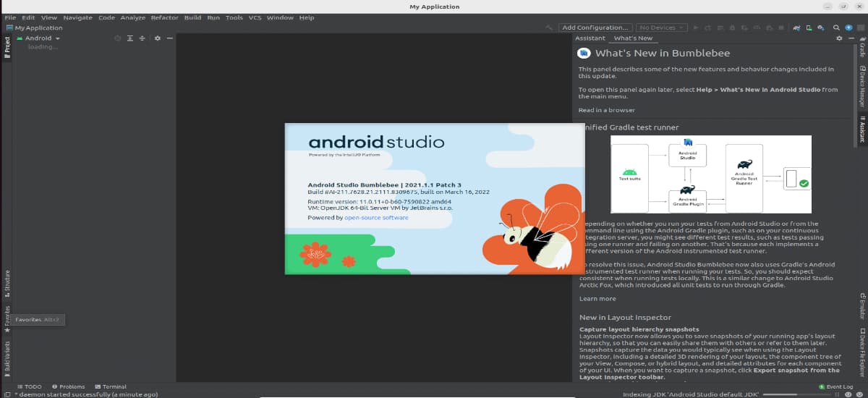The width and height of the screenshot is (868, 398).
Task: Open Project panel gear options
Action: pos(158,38)
